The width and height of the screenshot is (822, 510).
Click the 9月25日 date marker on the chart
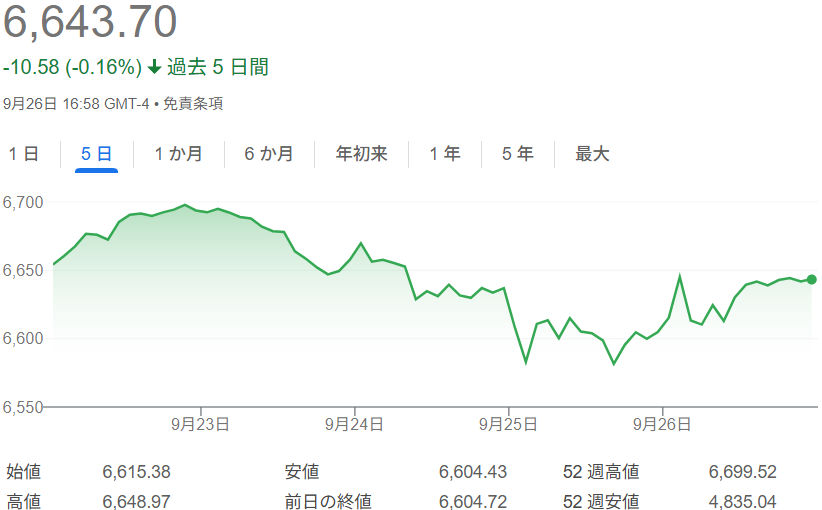pyautogui.click(x=508, y=424)
